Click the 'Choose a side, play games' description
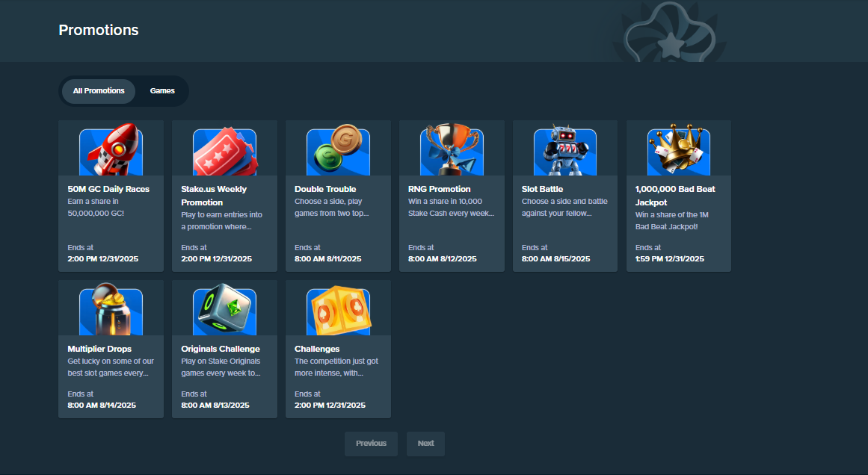 tap(332, 208)
